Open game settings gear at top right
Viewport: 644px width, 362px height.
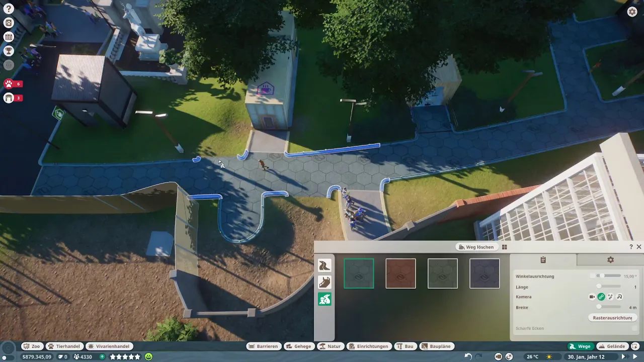click(632, 12)
